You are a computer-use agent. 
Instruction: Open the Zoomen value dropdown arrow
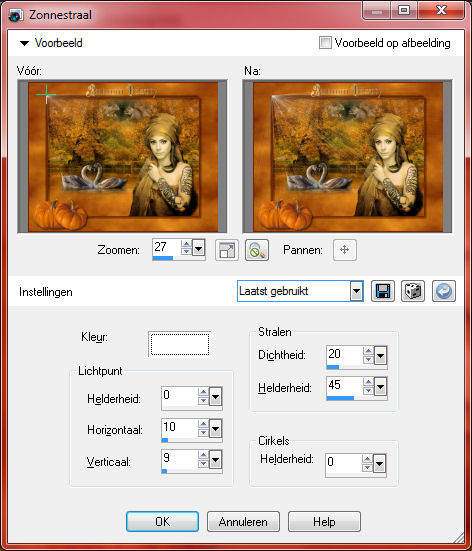(199, 249)
